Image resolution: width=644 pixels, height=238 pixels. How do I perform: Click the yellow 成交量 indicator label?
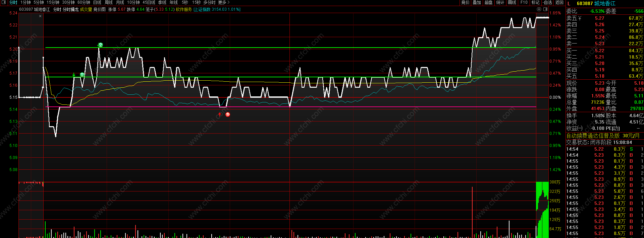pos(86,9)
